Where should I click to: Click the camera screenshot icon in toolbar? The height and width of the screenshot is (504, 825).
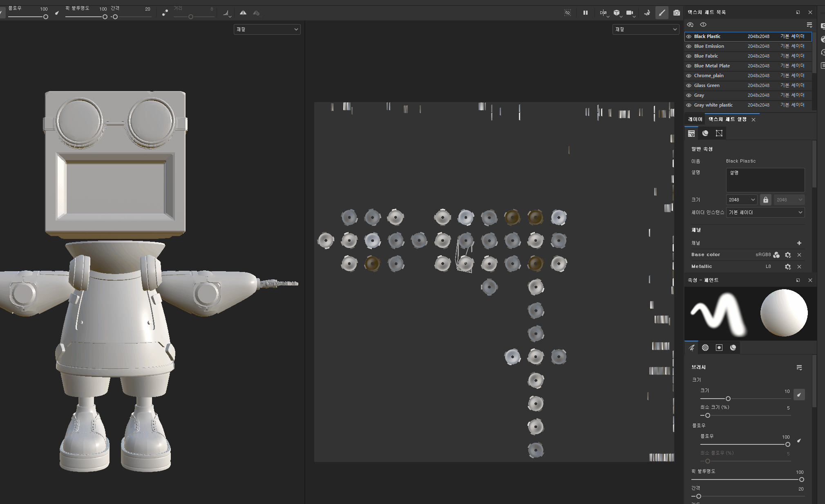677,13
